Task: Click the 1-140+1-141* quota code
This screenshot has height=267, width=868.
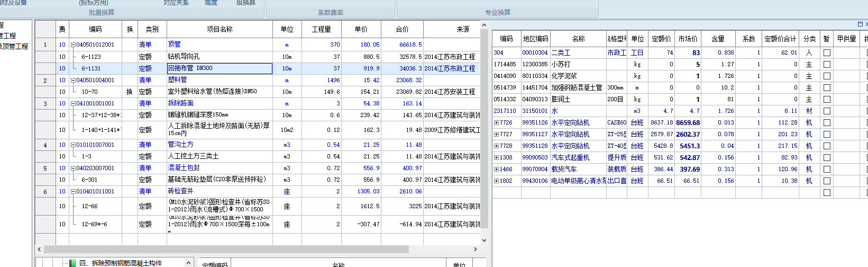Action: point(101,130)
